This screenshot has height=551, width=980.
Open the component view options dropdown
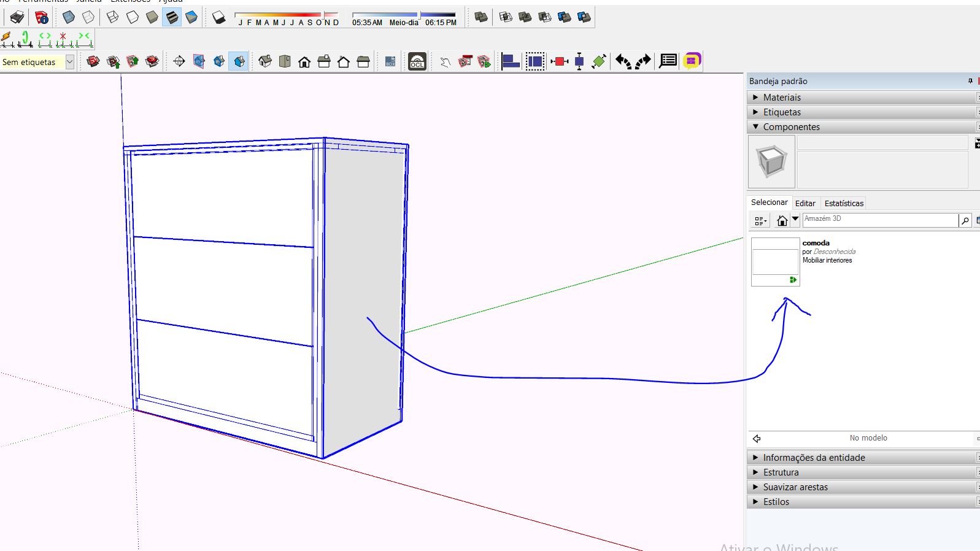tap(760, 220)
